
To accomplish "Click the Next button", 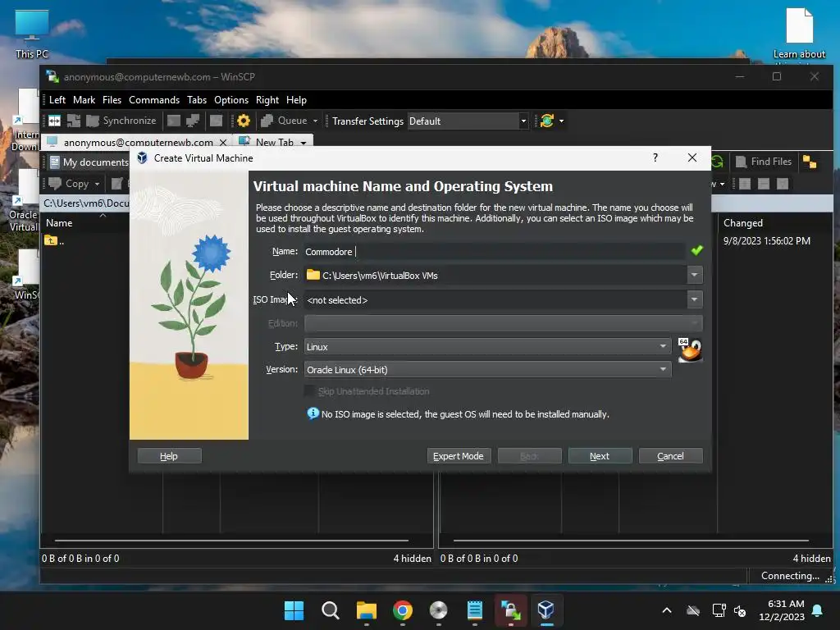I will 600,456.
